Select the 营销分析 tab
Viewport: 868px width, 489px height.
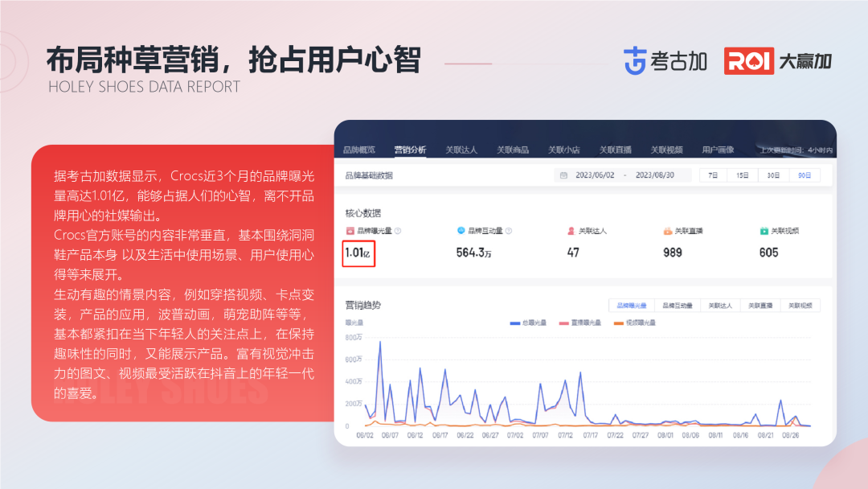tap(410, 150)
